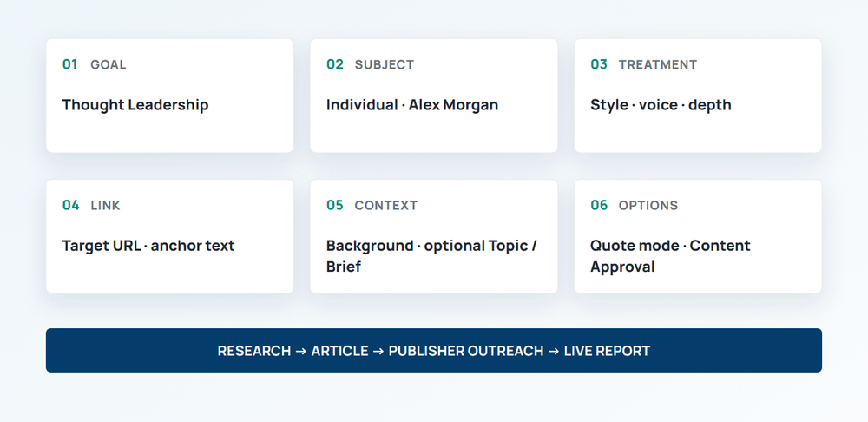Image resolution: width=868 pixels, height=422 pixels.
Task: Click the CONTEXT label
Action: (386, 206)
